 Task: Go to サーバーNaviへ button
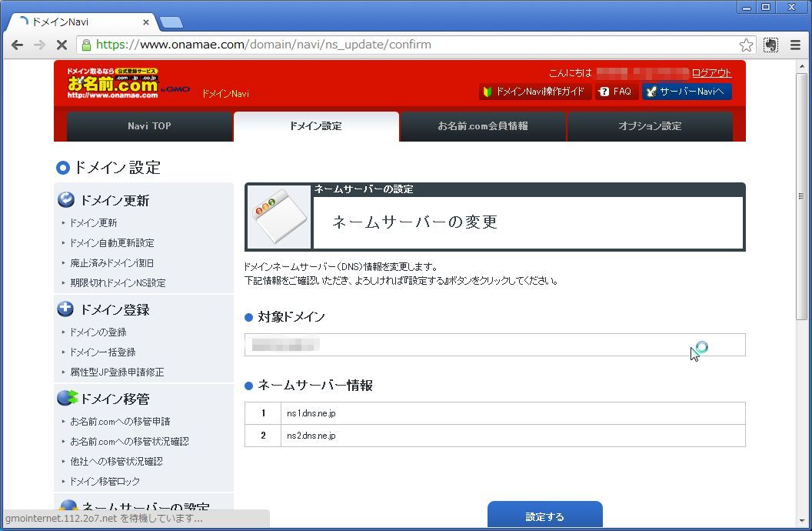click(687, 92)
